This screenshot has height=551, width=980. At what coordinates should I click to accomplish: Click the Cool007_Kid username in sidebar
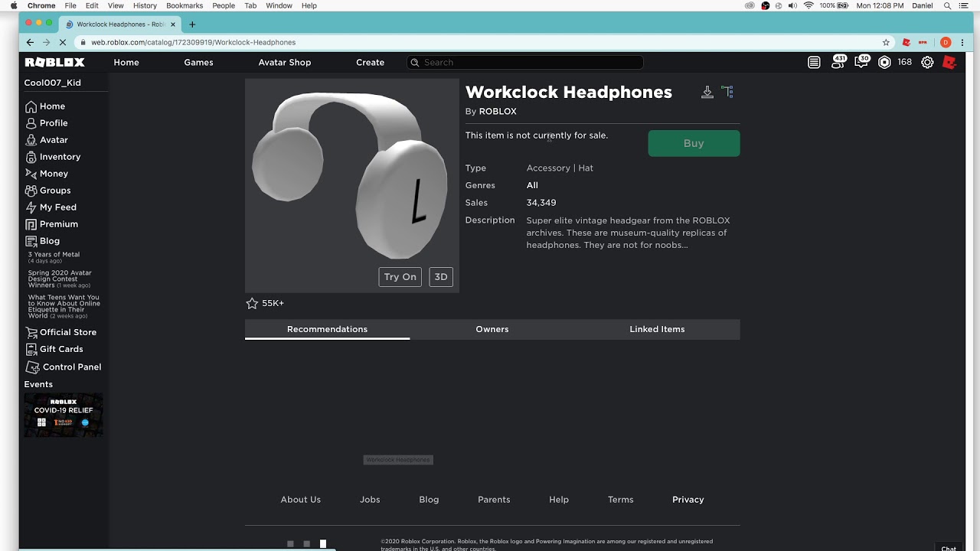click(52, 83)
